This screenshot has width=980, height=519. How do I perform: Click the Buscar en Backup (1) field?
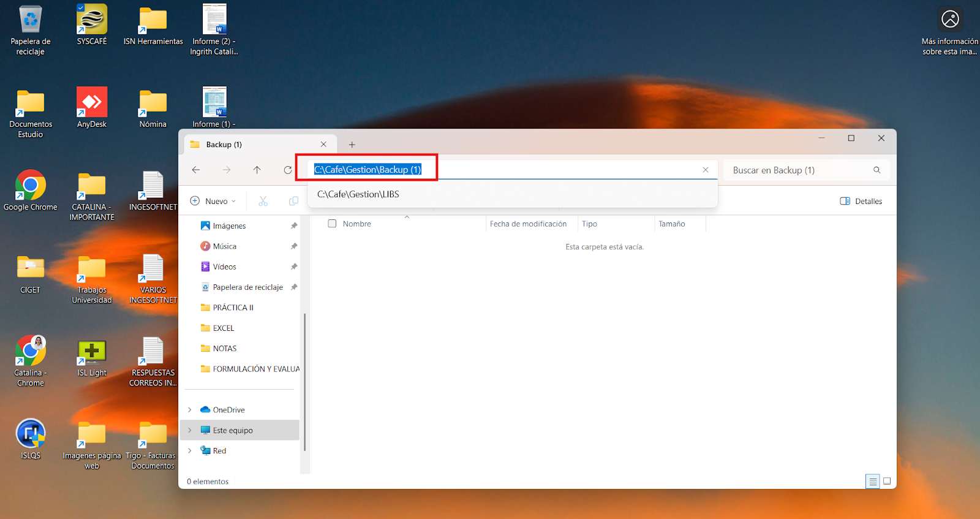pyautogui.click(x=796, y=170)
